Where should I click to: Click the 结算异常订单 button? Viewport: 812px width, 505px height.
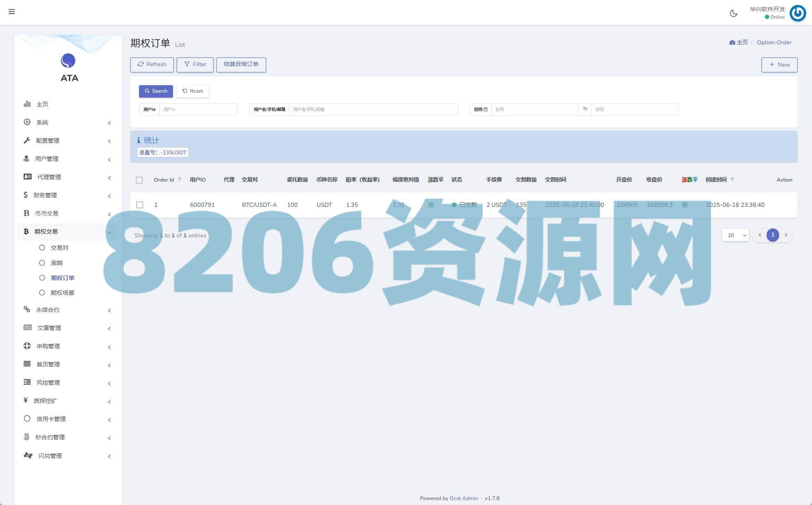pos(241,65)
